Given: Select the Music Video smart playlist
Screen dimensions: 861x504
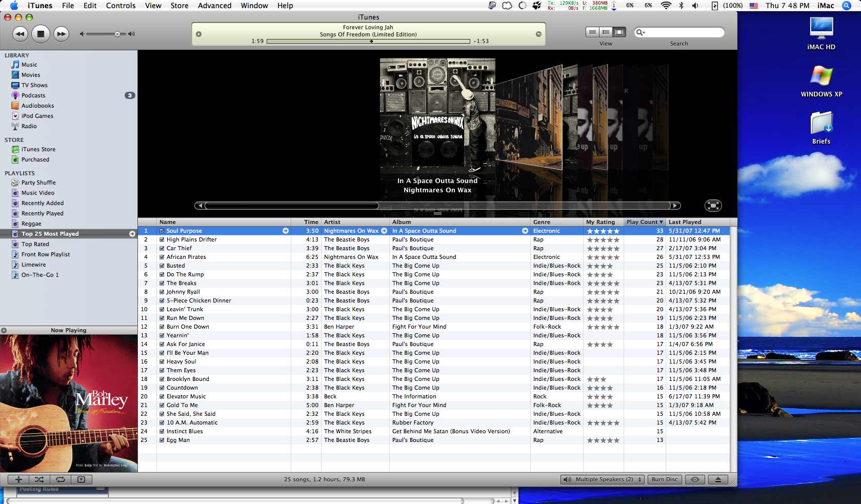Looking at the screenshot, I should point(38,193).
